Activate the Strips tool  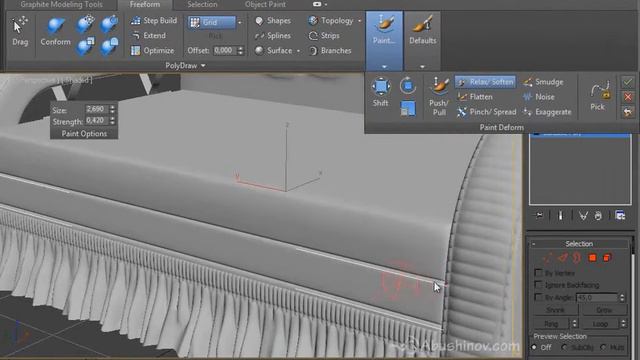(324, 36)
